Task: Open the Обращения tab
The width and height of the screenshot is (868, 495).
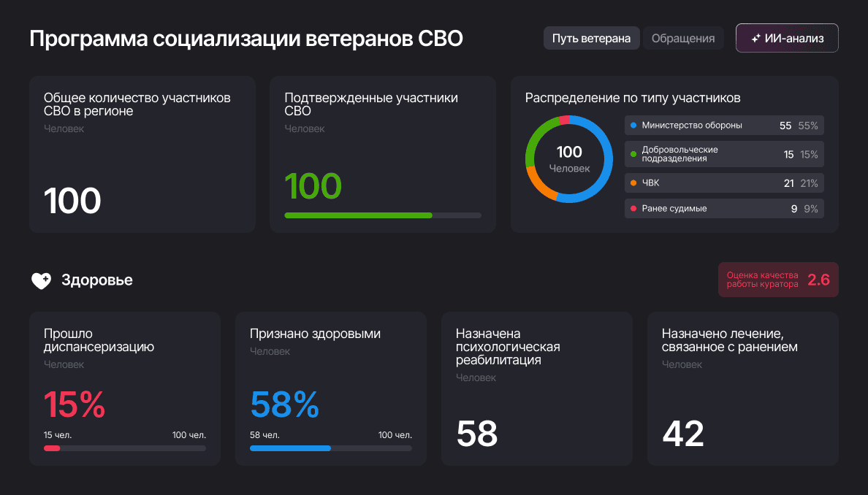Action: point(682,39)
